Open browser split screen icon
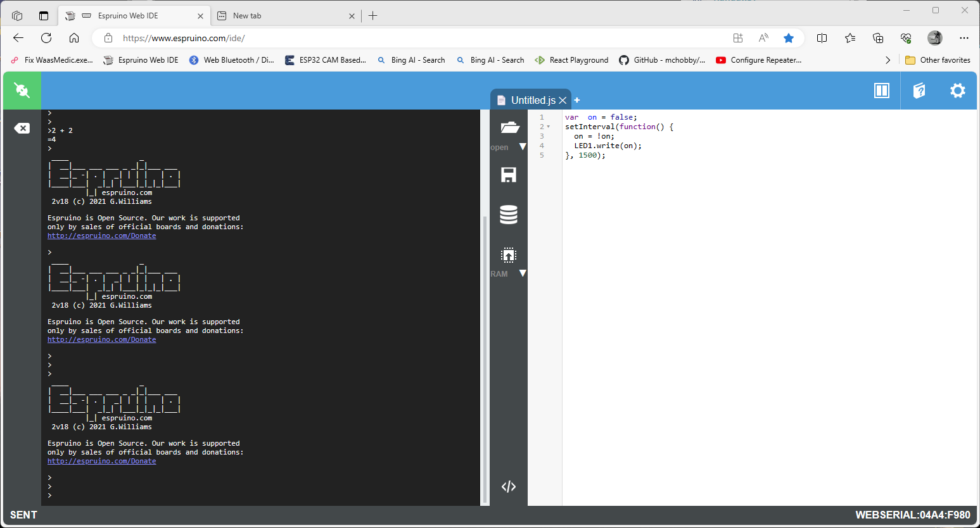The height and width of the screenshot is (528, 980). pyautogui.click(x=822, y=38)
